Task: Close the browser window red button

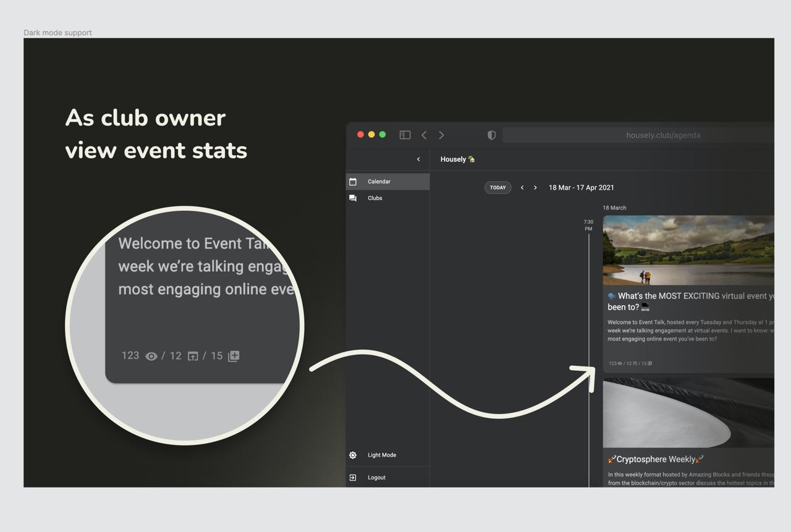Action: pyautogui.click(x=360, y=135)
